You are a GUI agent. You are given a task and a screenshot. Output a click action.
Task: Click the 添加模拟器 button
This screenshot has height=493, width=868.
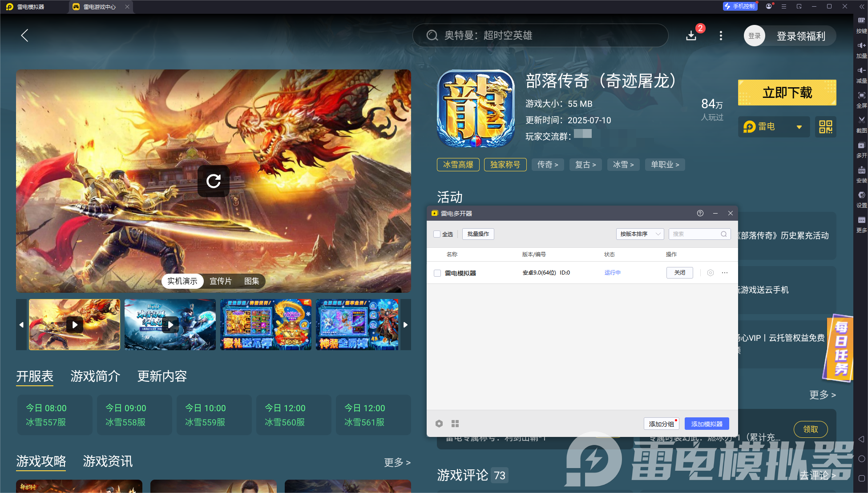707,424
